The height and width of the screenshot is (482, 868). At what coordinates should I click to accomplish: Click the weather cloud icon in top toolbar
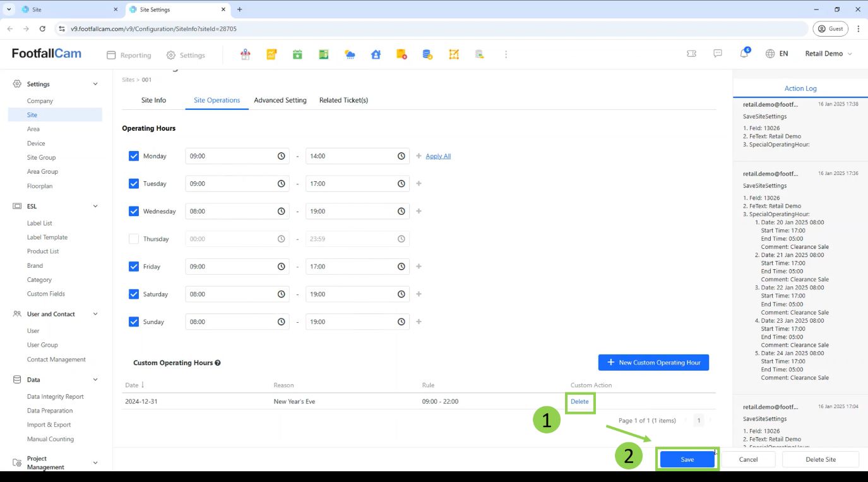click(350, 54)
